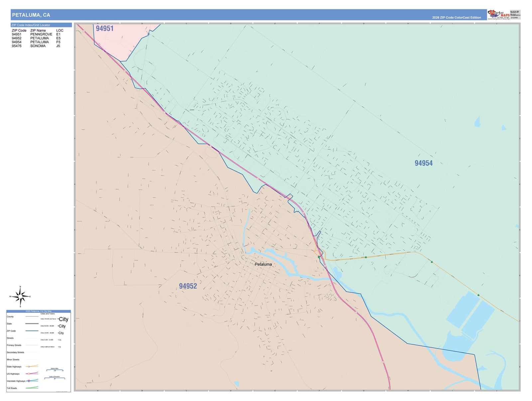Image resolution: width=532 pixels, height=401 pixels.
Task: Click the Toll Roads legend label
Action: 12,388
